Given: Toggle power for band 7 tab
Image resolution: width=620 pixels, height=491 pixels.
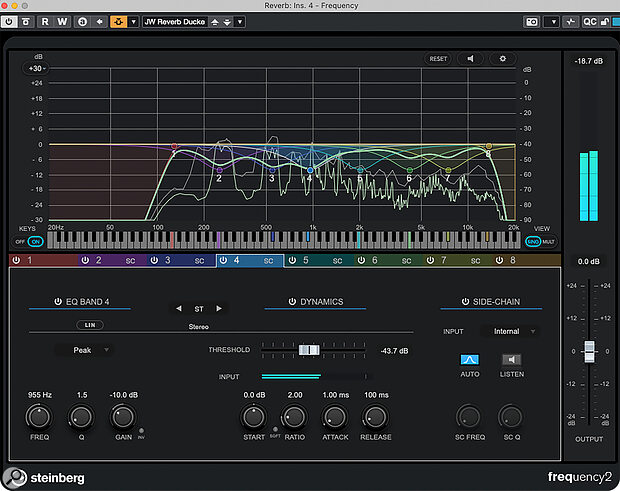Looking at the screenshot, I should pos(430,260).
